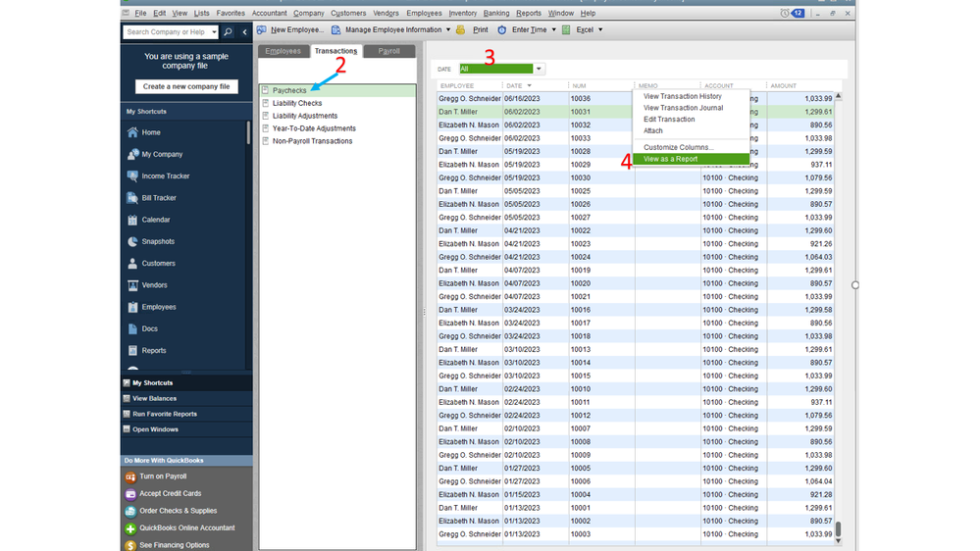
Task: Open the Banking menu
Action: coord(496,13)
